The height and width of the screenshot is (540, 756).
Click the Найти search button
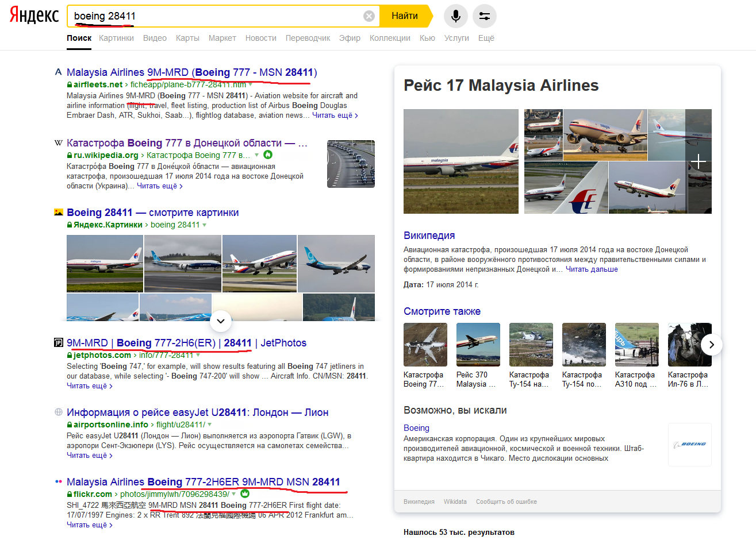point(406,16)
